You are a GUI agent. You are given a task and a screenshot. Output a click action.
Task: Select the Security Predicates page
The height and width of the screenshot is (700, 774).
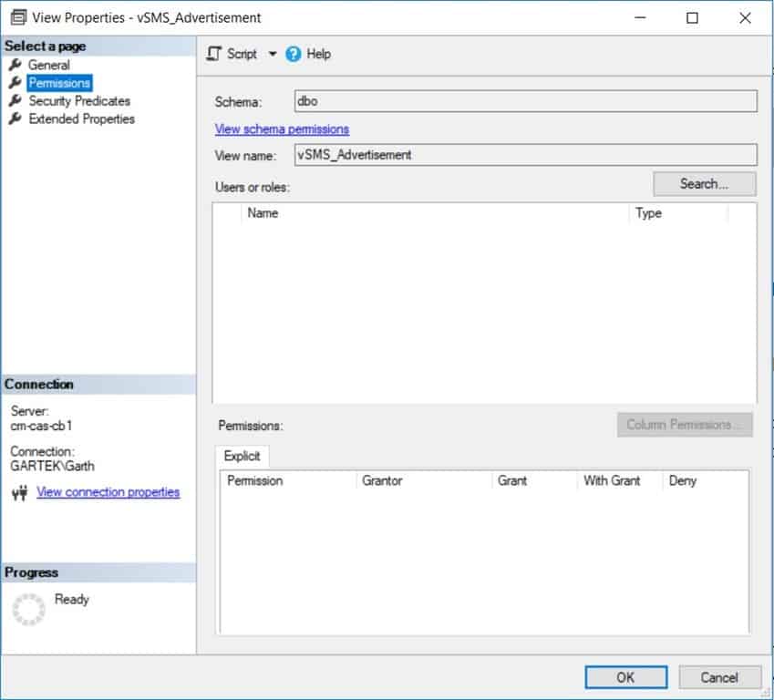[x=78, y=100]
